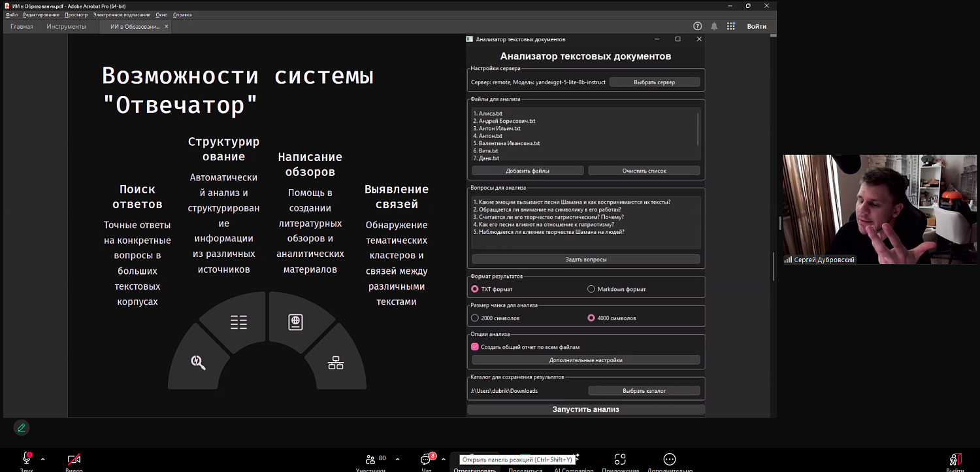Open video settings chevron next to Видео
The height and width of the screenshot is (472, 980).
click(90, 458)
